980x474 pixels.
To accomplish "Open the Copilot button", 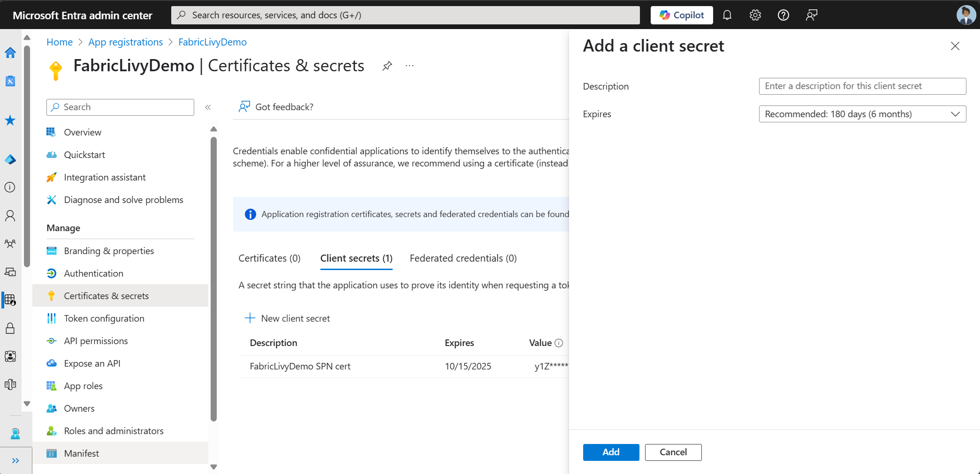I will pyautogui.click(x=682, y=15).
